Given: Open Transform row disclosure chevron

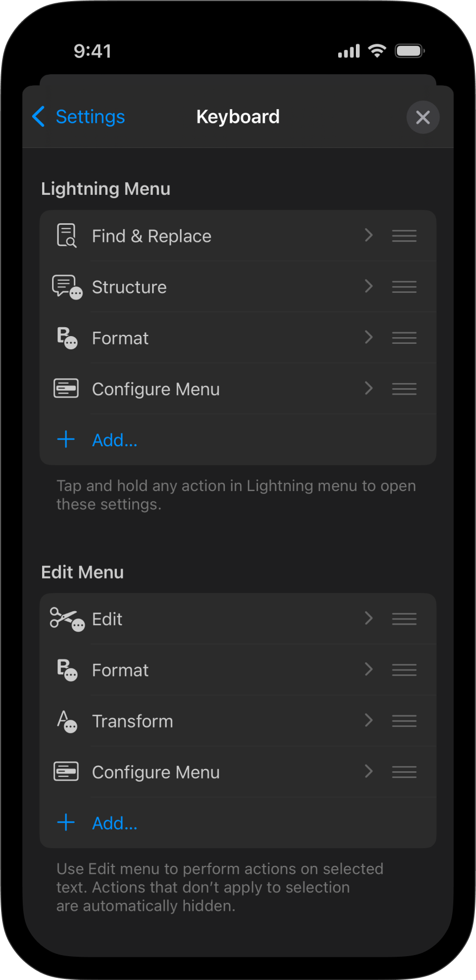Looking at the screenshot, I should [x=369, y=720].
